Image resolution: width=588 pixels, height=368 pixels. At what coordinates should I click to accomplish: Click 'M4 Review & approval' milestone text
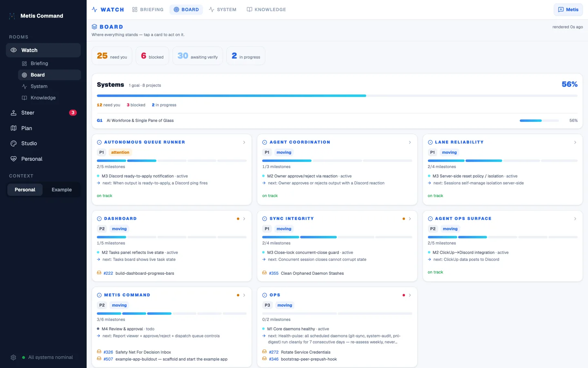(x=122, y=329)
